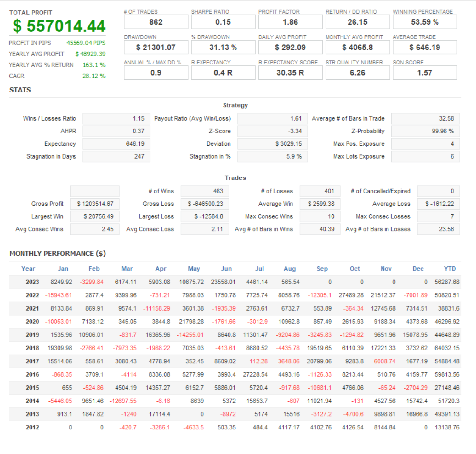The image size is (476, 454).
Task: Select the AHPR field 0.37
Action: coord(116,131)
